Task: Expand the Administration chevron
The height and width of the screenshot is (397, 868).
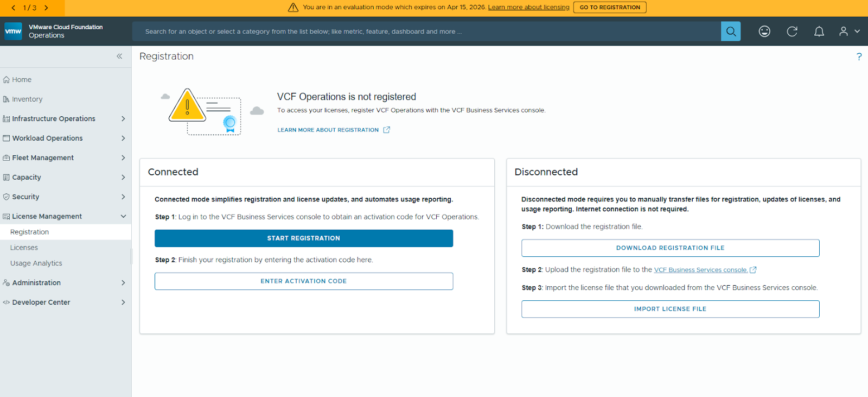Action: [x=123, y=283]
